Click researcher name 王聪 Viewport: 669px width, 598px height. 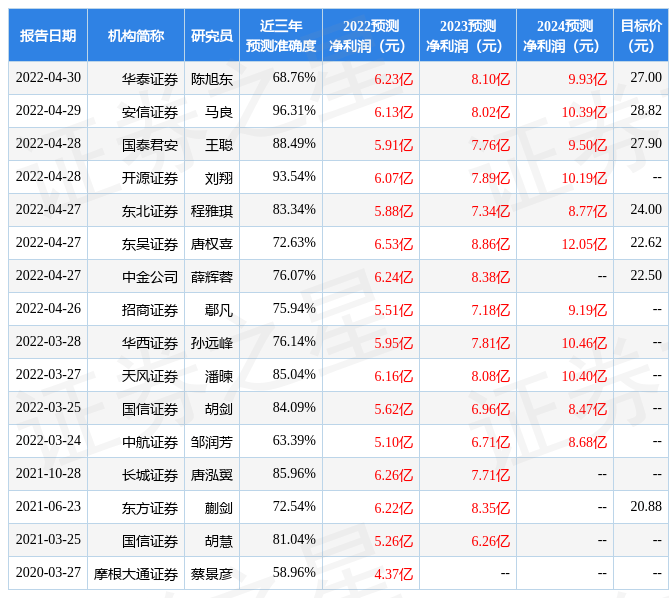[x=219, y=145]
